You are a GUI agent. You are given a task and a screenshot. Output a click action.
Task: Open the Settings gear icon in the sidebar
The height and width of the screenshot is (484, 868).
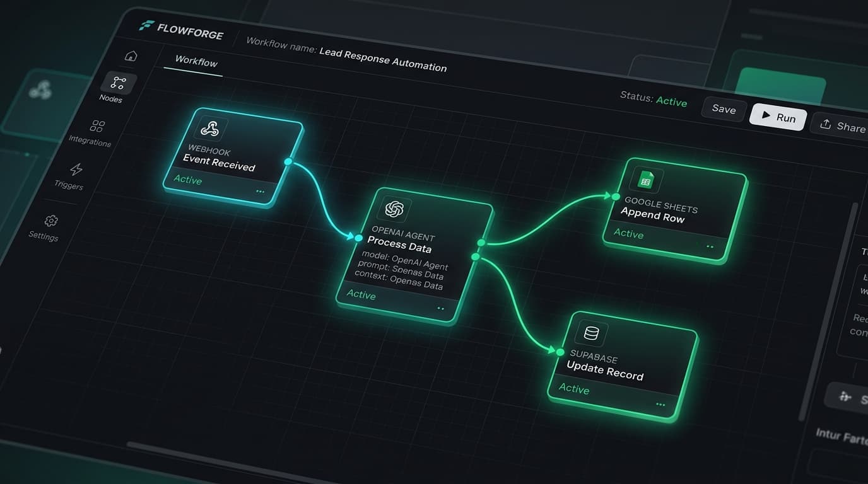pyautogui.click(x=51, y=221)
